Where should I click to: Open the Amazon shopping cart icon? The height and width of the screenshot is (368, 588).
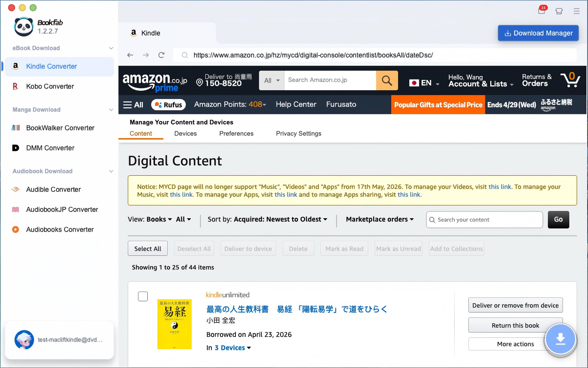570,80
